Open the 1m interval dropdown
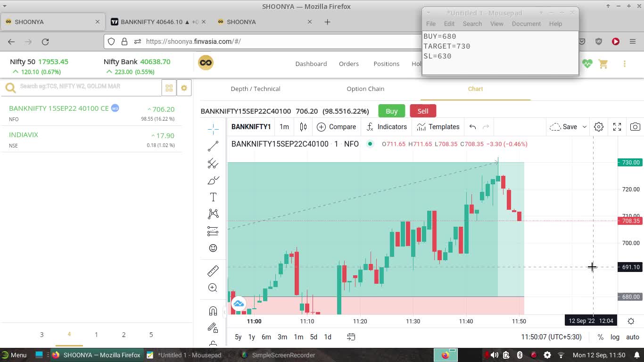The width and height of the screenshot is (644, 362). (284, 127)
